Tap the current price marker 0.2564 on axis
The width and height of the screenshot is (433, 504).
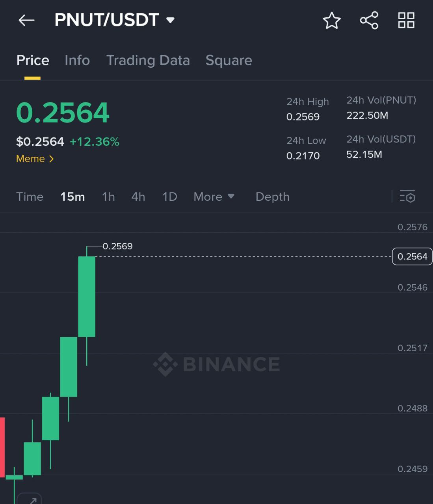(413, 256)
